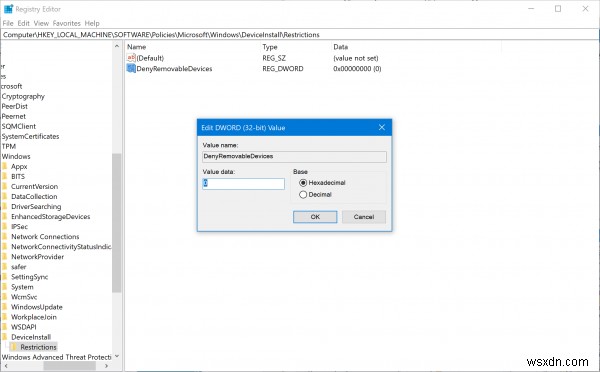Viewport: 600px width, 372px height.
Task: Open the View menu
Action: click(x=41, y=23)
